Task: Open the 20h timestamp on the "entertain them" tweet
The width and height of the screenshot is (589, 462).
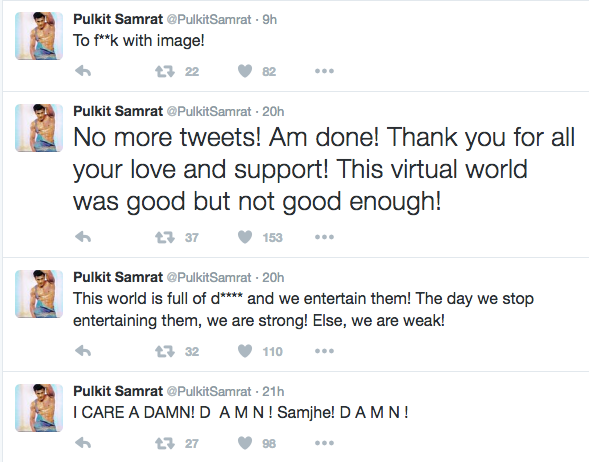Action: point(273,278)
